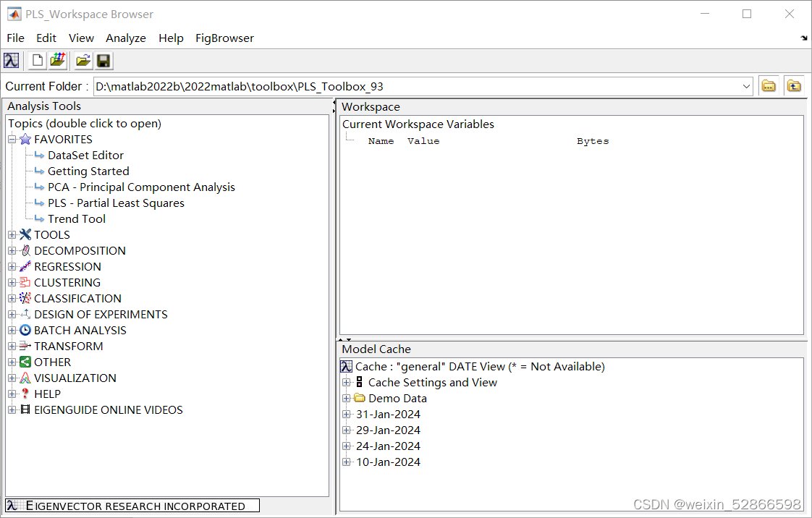The width and height of the screenshot is (812, 518).
Task: Create a new DataSet with the blank page icon
Action: pos(36,61)
